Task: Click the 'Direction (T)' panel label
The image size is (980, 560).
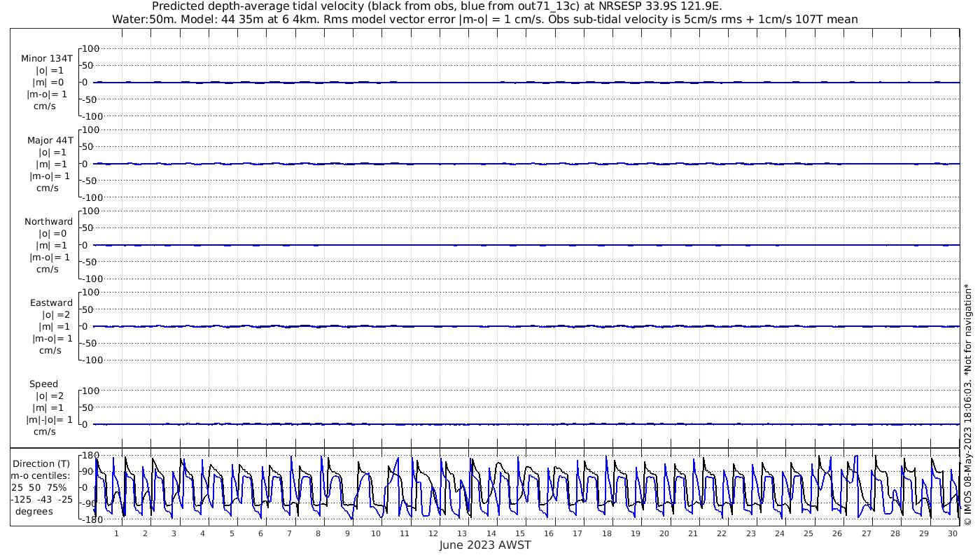Action: 42,463
